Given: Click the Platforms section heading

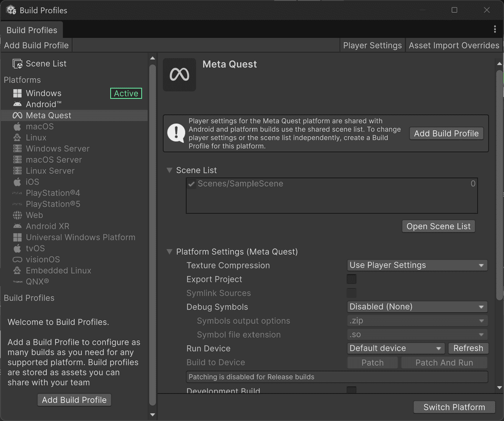Looking at the screenshot, I should [22, 80].
